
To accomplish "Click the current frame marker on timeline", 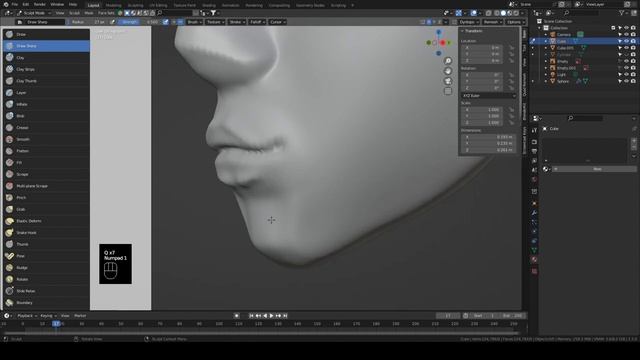I will (x=56, y=324).
